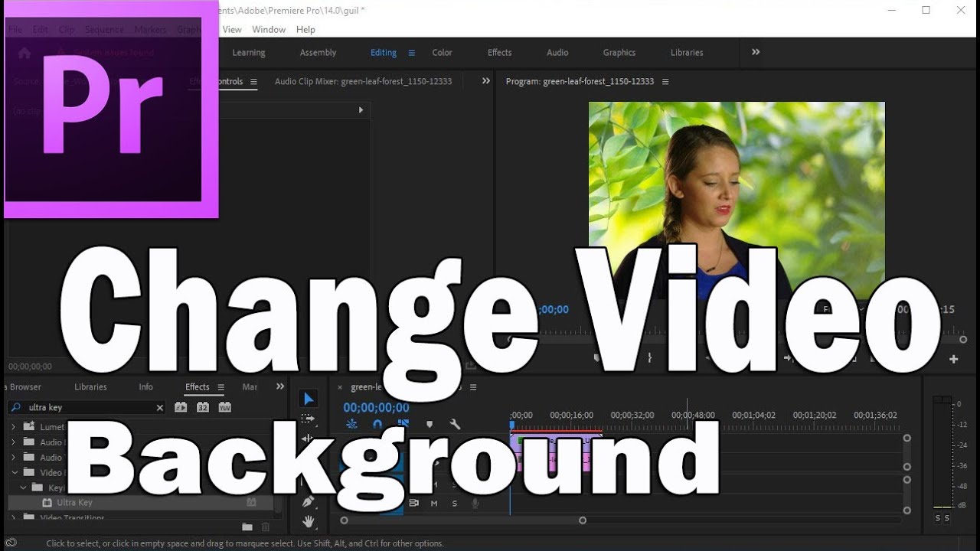Open the Info panel tab

pyautogui.click(x=145, y=387)
